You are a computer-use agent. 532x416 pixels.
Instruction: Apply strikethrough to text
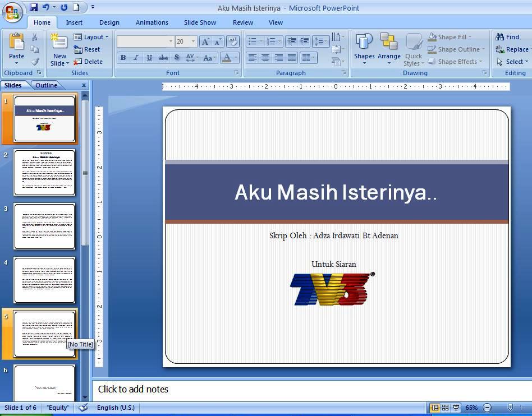pyautogui.click(x=163, y=58)
